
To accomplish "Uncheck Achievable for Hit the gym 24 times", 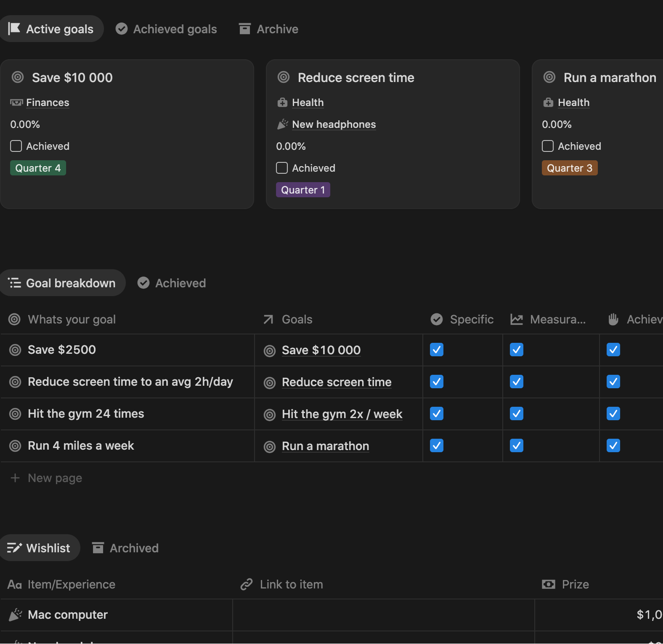I will [x=613, y=413].
